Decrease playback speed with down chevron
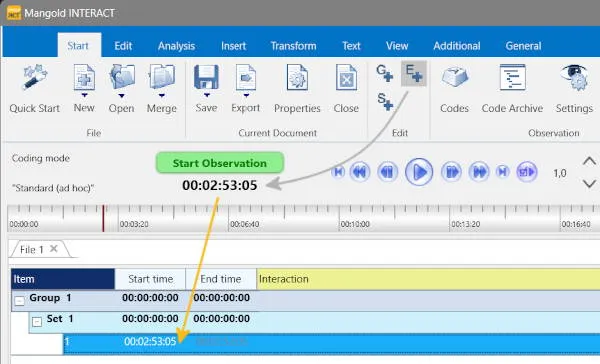600x364 pixels. coord(589,184)
